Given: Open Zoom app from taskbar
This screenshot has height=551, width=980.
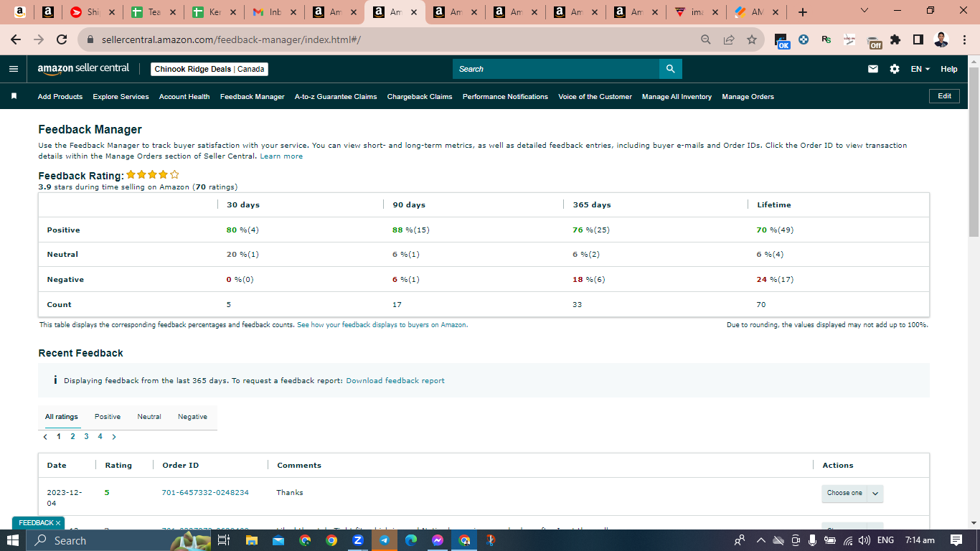Looking at the screenshot, I should (358, 540).
